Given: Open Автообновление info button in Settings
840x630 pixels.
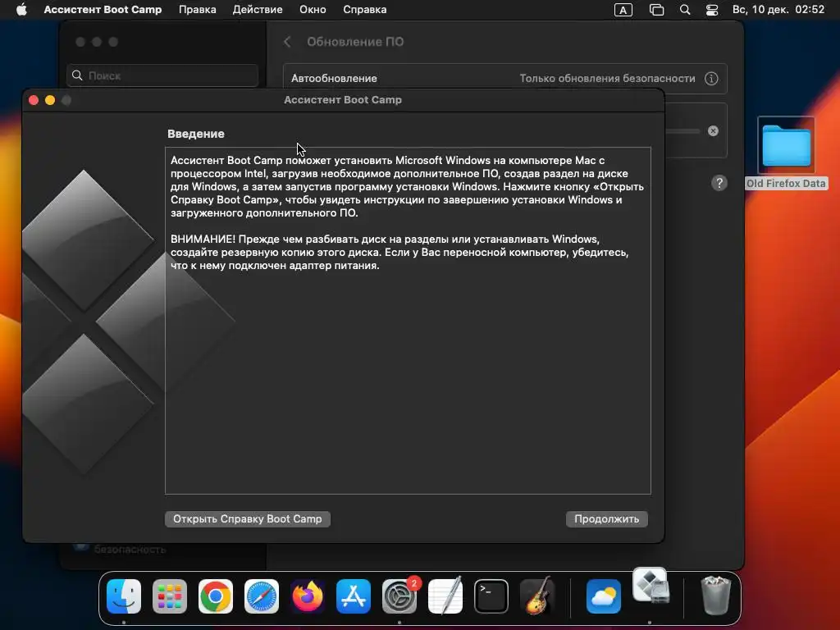Looking at the screenshot, I should 711,78.
